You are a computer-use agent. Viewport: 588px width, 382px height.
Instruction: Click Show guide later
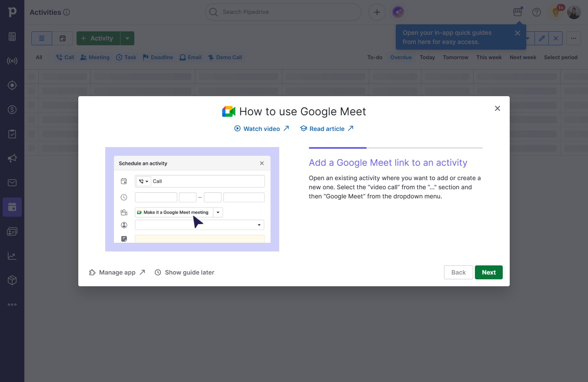pyautogui.click(x=184, y=272)
